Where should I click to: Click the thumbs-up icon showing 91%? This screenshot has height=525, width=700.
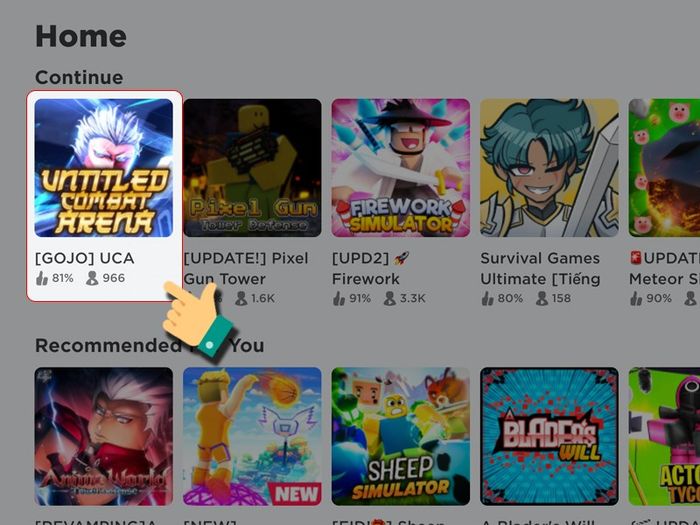339,298
